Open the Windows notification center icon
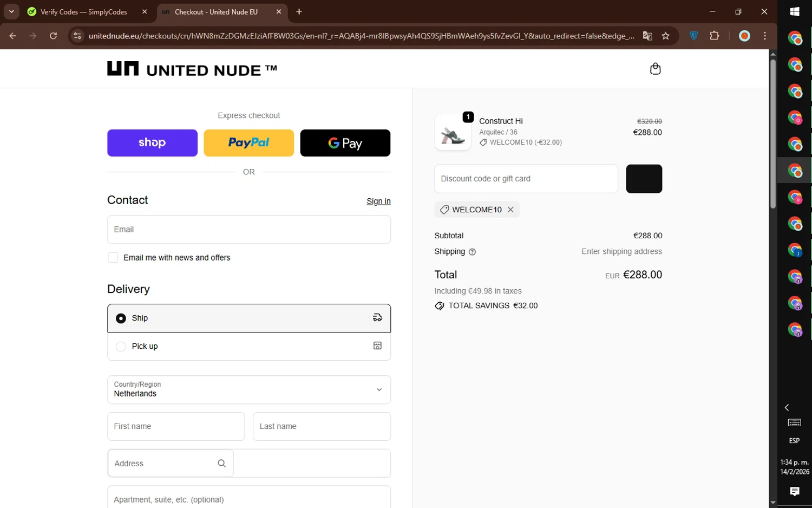 pyautogui.click(x=795, y=491)
